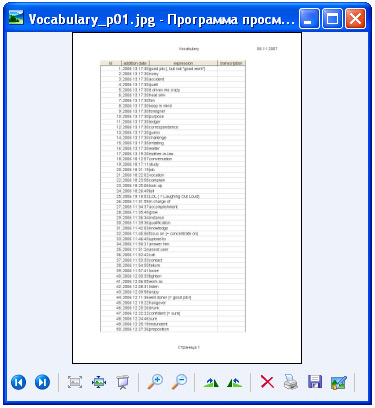
Task: Delete the image with the red X
Action: point(267,382)
